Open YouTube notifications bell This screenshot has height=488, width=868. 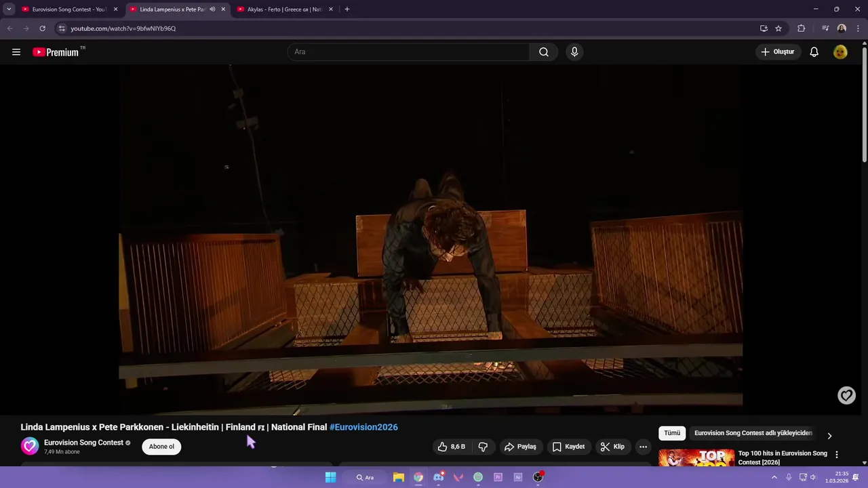[x=814, y=52]
